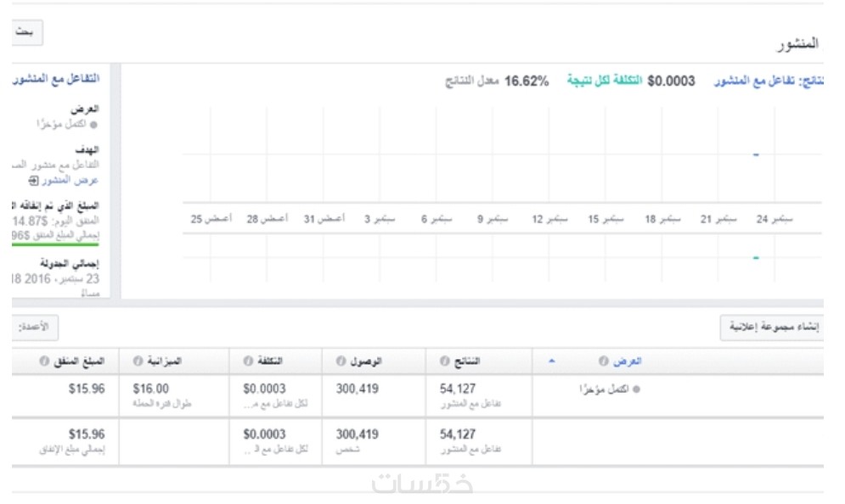The height and width of the screenshot is (504, 845).
Task: Click the اكتمل مؤخرًا status in table row
Action: 606,389
